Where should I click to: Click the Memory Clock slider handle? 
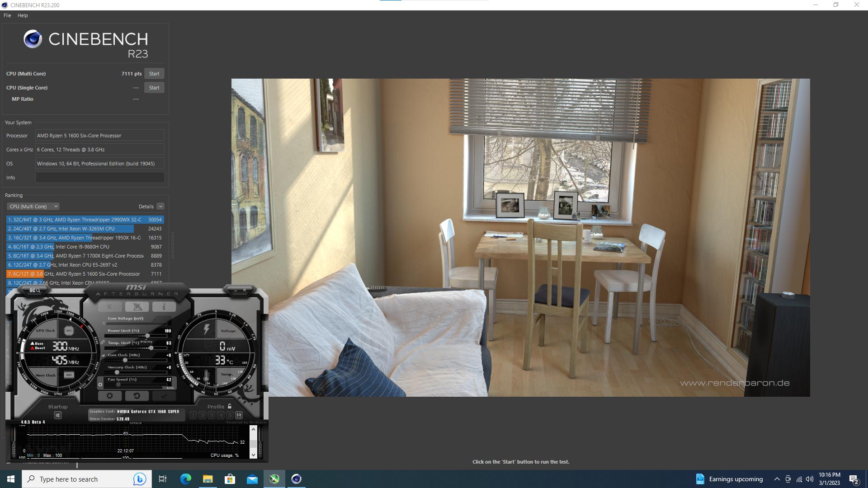pos(117,372)
